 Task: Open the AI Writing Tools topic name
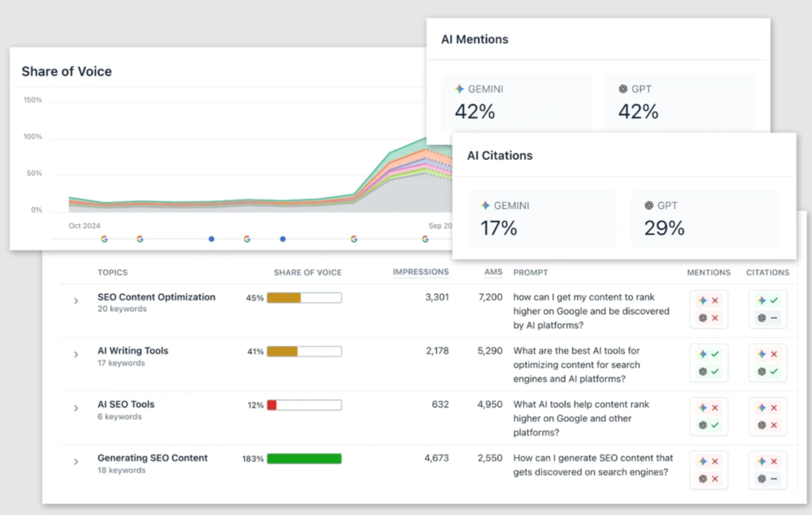click(x=132, y=351)
